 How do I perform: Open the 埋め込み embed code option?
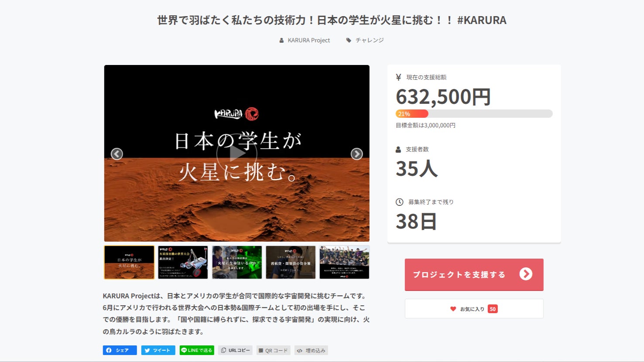311,350
